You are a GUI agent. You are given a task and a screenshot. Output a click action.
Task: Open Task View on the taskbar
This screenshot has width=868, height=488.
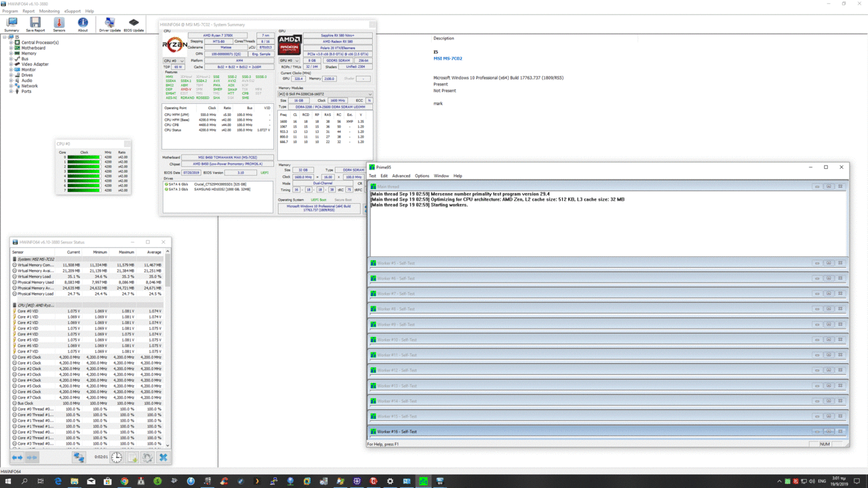pos(41,481)
